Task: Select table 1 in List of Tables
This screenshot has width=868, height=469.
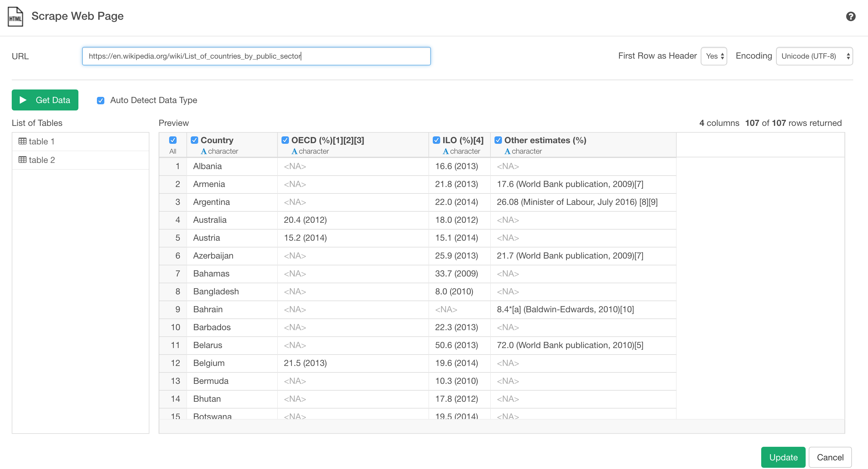Action: 81,142
